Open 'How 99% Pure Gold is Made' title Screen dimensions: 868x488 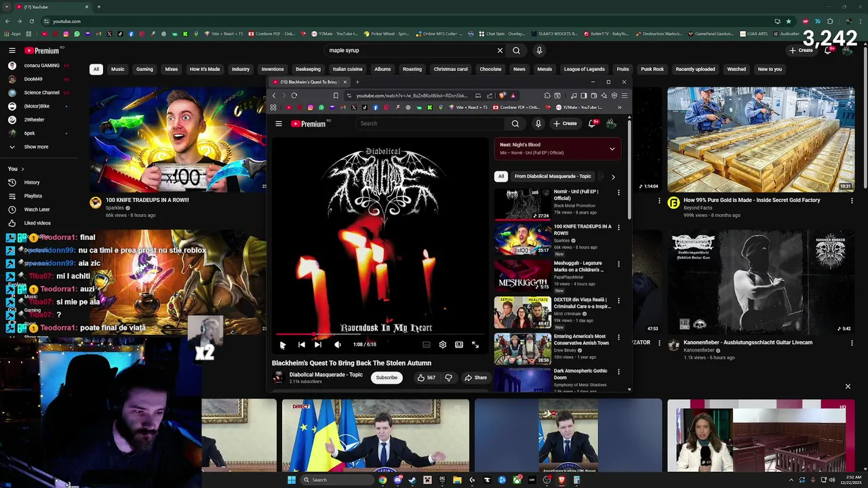pos(751,200)
